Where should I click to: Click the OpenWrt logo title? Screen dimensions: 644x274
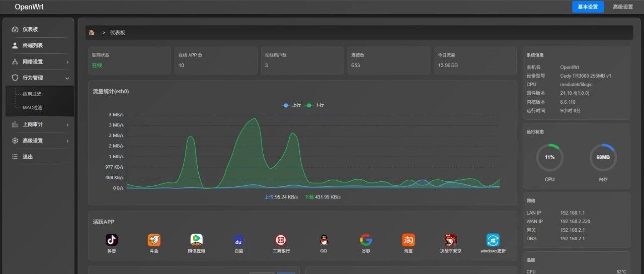29,7
